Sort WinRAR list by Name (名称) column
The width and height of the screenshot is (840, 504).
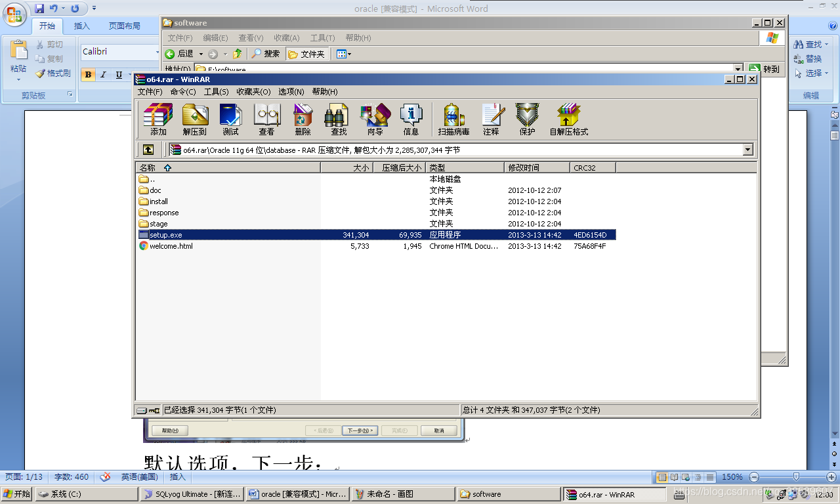[x=228, y=167]
